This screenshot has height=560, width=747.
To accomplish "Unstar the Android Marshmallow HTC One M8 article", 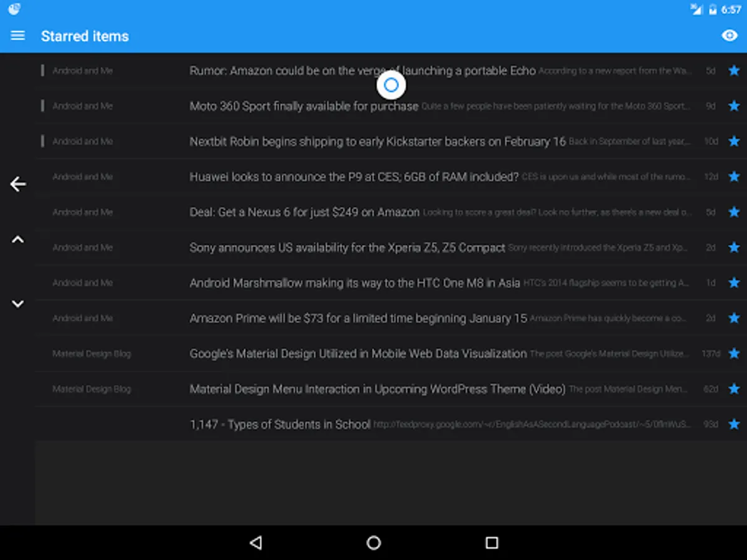I will tap(734, 282).
